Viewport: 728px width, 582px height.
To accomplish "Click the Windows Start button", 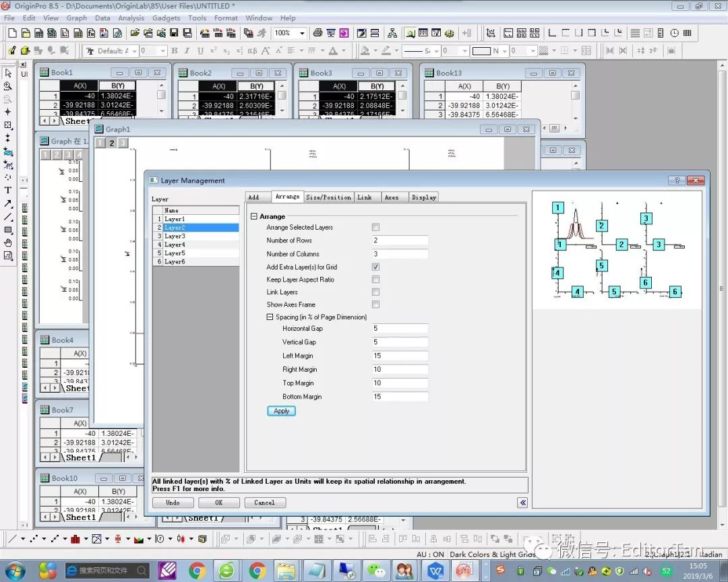I will [x=16, y=571].
